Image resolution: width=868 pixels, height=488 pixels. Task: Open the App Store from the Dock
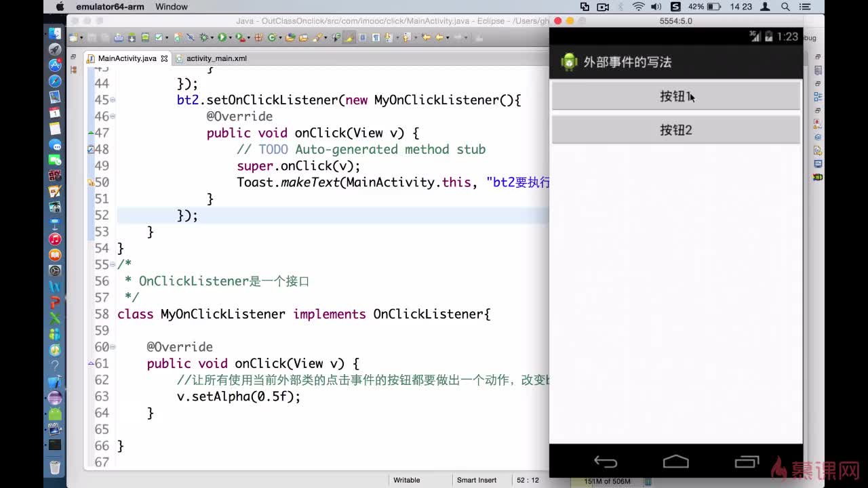click(55, 66)
